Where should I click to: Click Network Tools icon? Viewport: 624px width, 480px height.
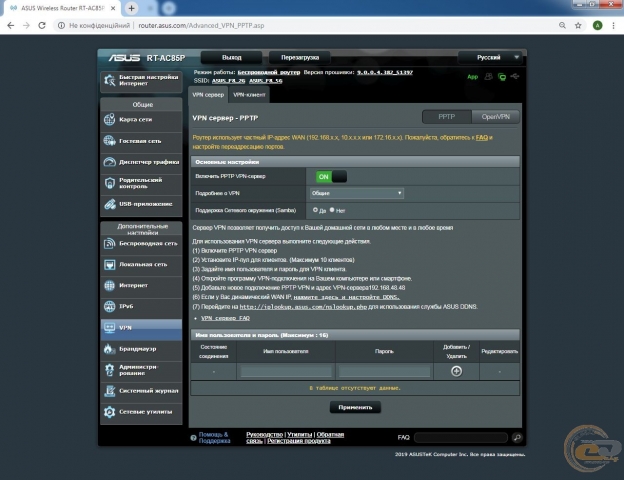coord(109,412)
